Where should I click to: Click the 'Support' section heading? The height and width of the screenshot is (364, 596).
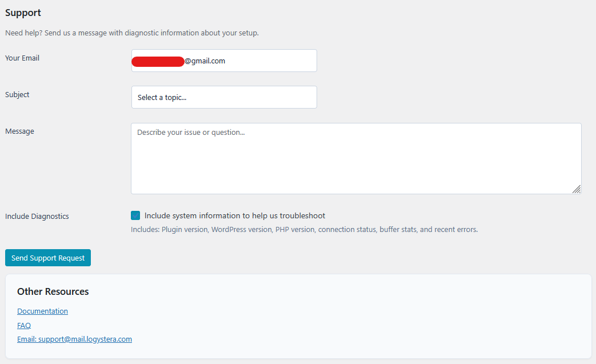point(23,13)
